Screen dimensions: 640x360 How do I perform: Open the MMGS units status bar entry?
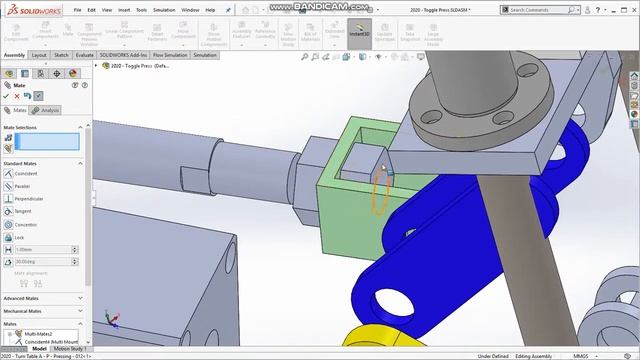pos(581,356)
